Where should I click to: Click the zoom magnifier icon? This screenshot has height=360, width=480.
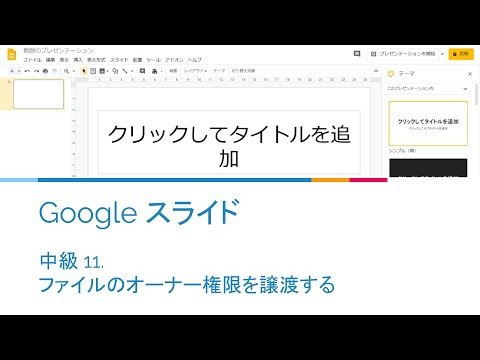click(x=67, y=71)
